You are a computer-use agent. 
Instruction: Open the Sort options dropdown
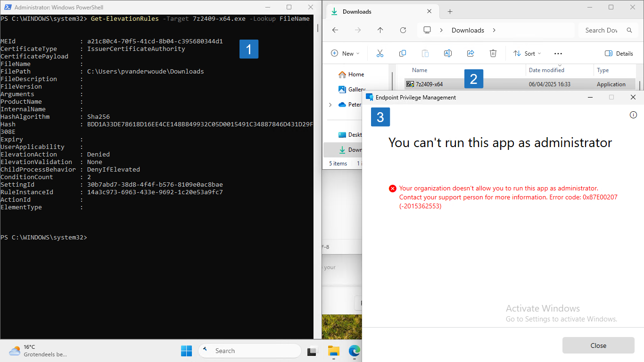527,53
